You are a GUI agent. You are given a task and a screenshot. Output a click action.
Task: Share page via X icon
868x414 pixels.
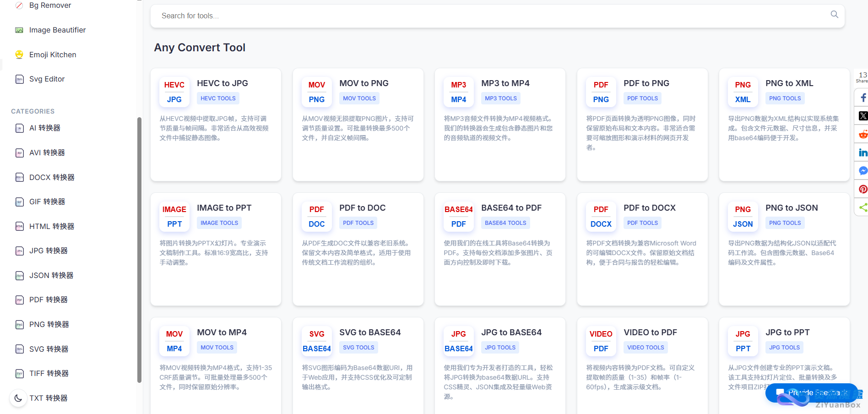[x=863, y=116]
